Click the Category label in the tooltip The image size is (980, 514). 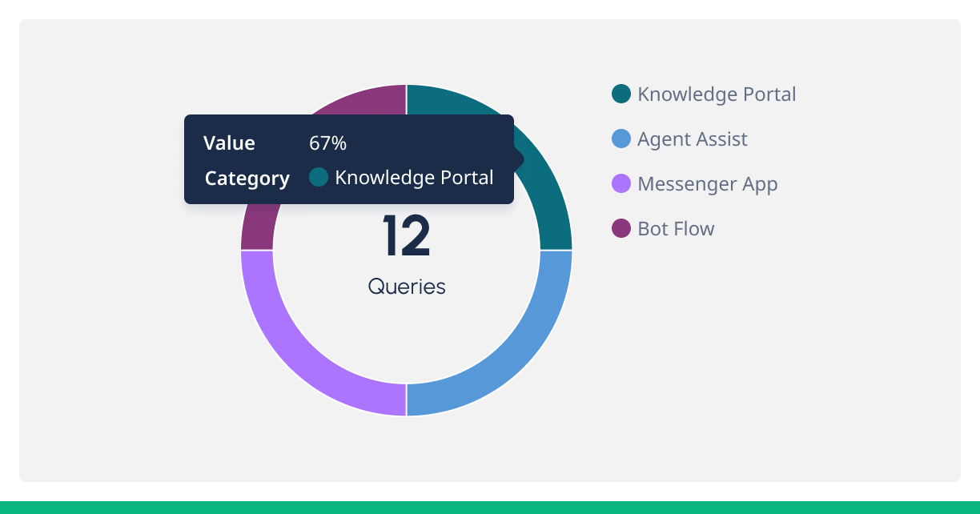247,179
